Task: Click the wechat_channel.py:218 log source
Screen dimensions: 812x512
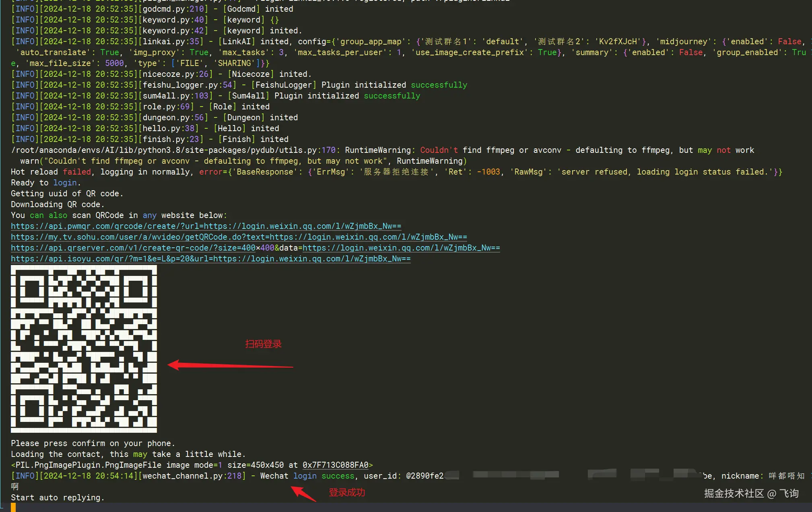Action: point(192,476)
